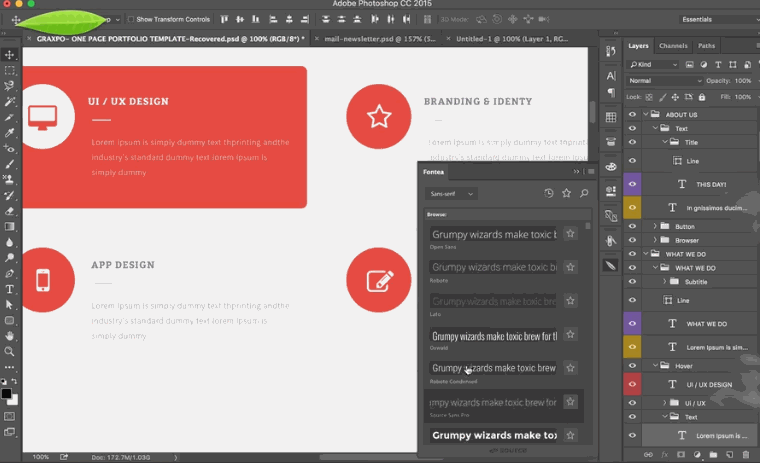
Task: Switch to mail-newsletter.psd document tab
Action: tap(380, 39)
